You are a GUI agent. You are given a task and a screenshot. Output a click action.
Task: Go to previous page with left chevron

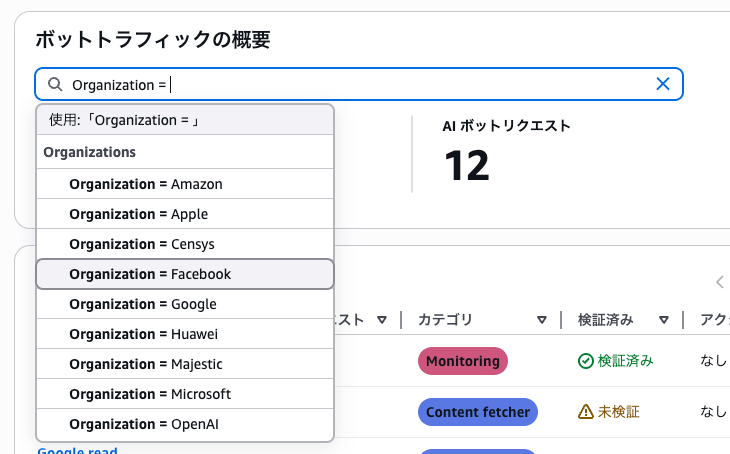[x=720, y=282]
